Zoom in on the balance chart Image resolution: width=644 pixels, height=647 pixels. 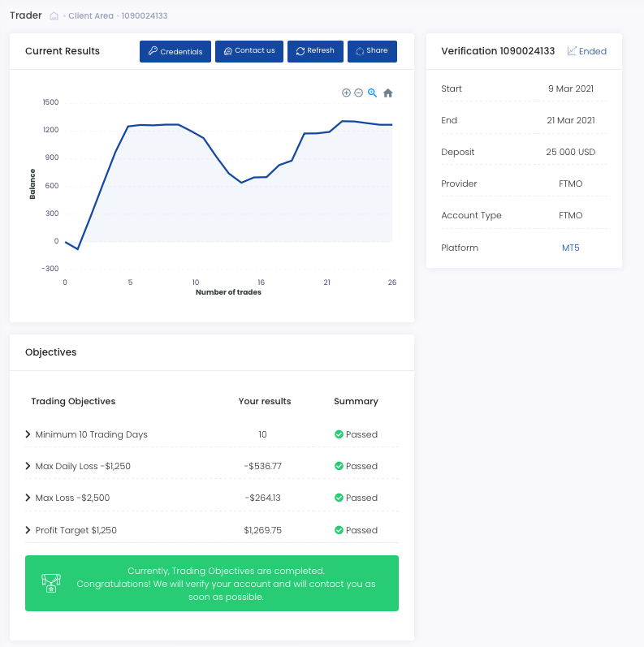coord(346,93)
